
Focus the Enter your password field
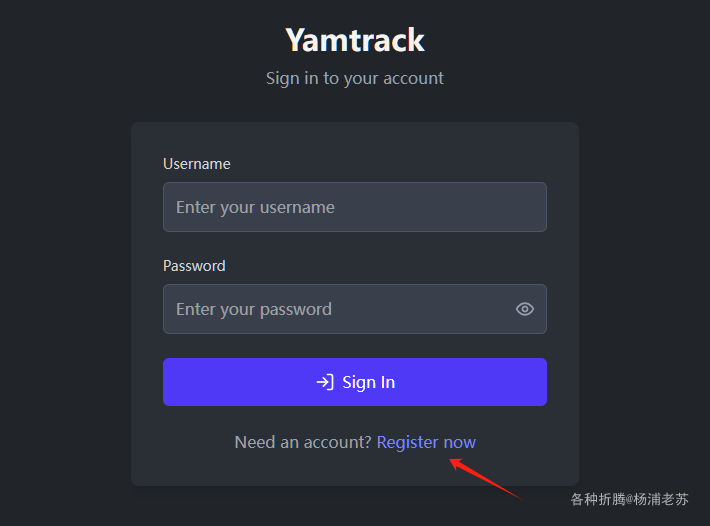pos(355,309)
